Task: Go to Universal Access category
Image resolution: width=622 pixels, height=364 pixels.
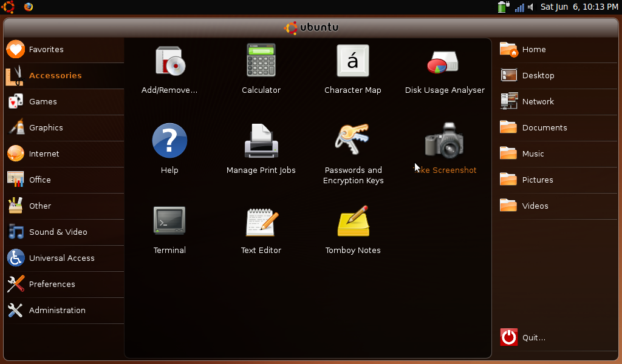Action: 64,258
